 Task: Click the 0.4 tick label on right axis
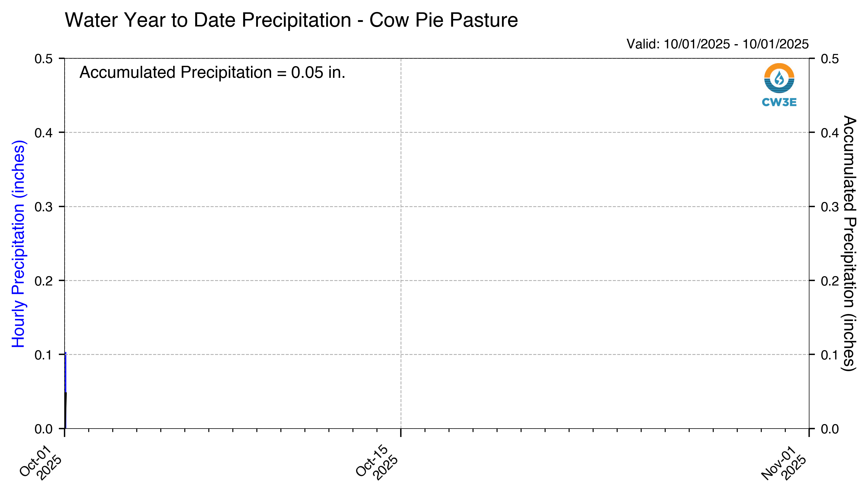point(830,133)
